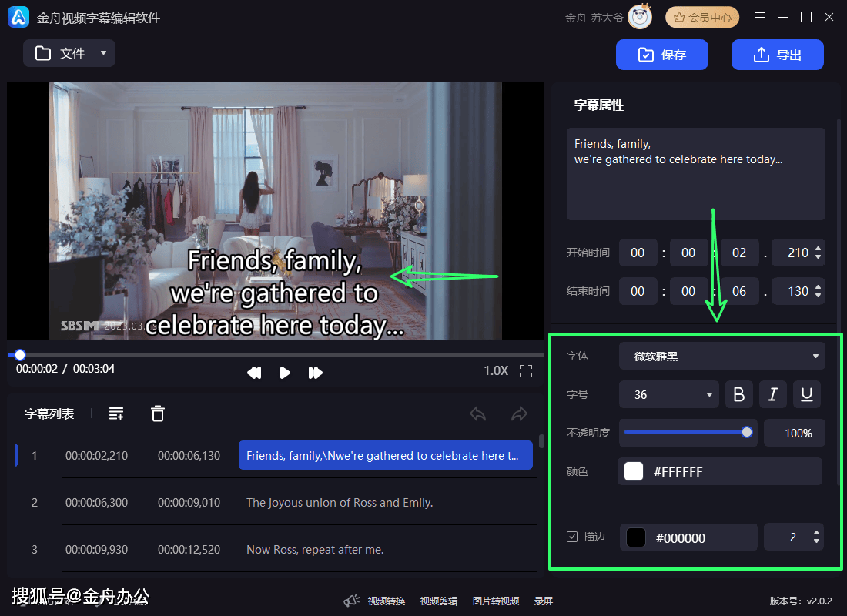Click the 开始时间 minutes field
Viewport: 847px width, 616px height.
[x=688, y=253]
